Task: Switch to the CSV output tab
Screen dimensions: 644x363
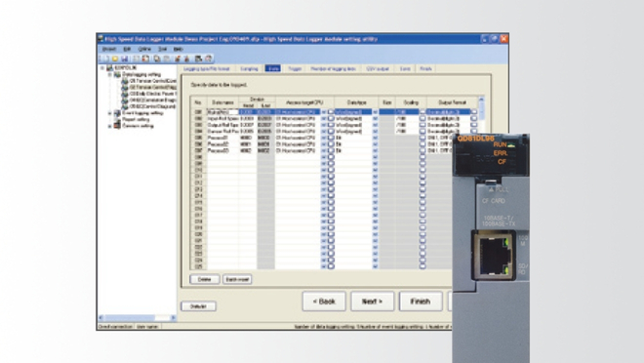Action: [378, 68]
